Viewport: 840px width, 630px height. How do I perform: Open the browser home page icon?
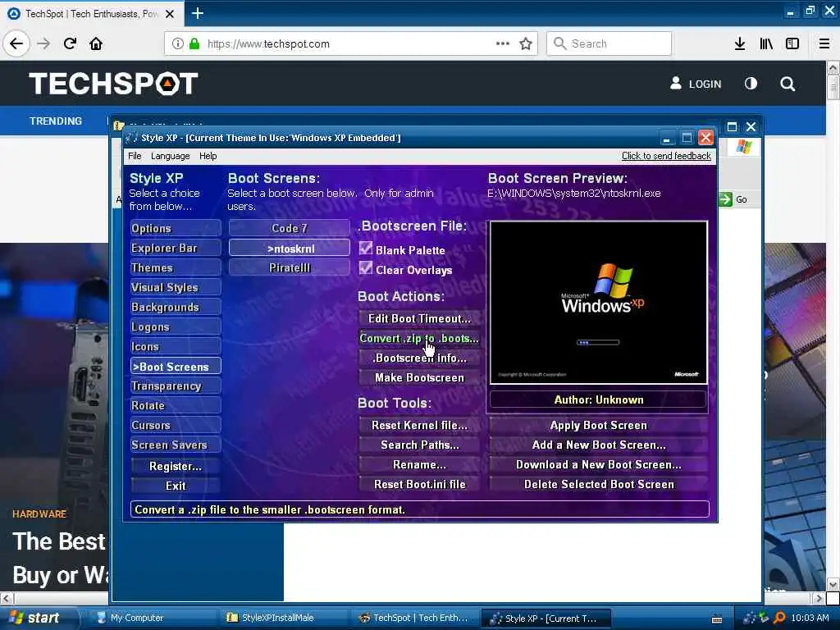96,43
